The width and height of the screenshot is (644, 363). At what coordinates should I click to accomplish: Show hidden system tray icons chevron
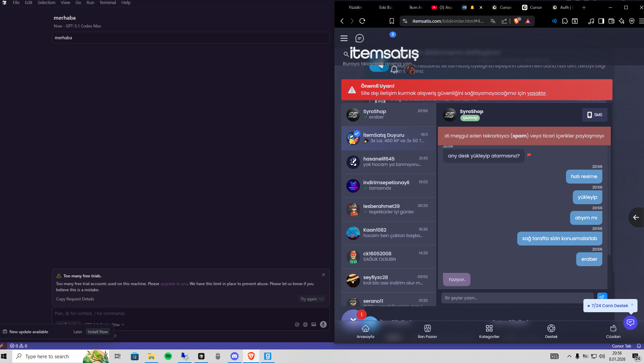tap(569, 356)
